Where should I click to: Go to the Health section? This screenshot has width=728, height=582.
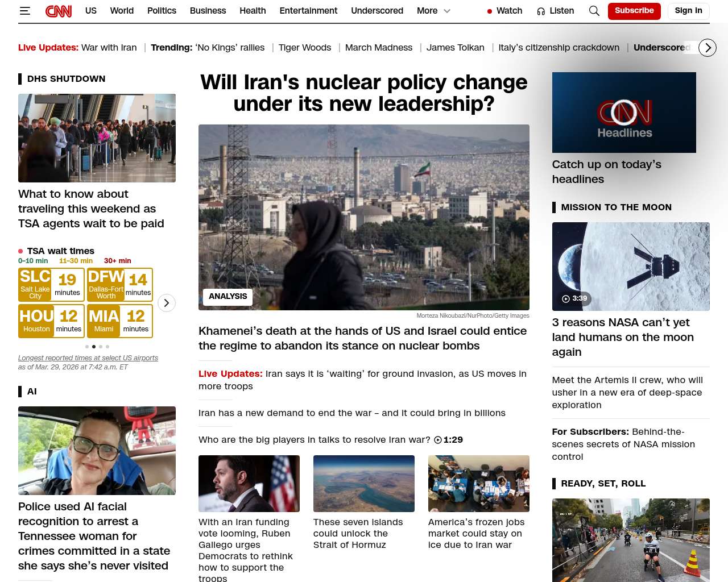tap(253, 11)
